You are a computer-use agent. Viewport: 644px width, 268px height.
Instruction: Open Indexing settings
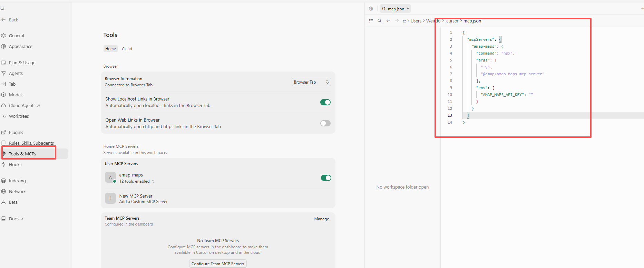pos(17,181)
